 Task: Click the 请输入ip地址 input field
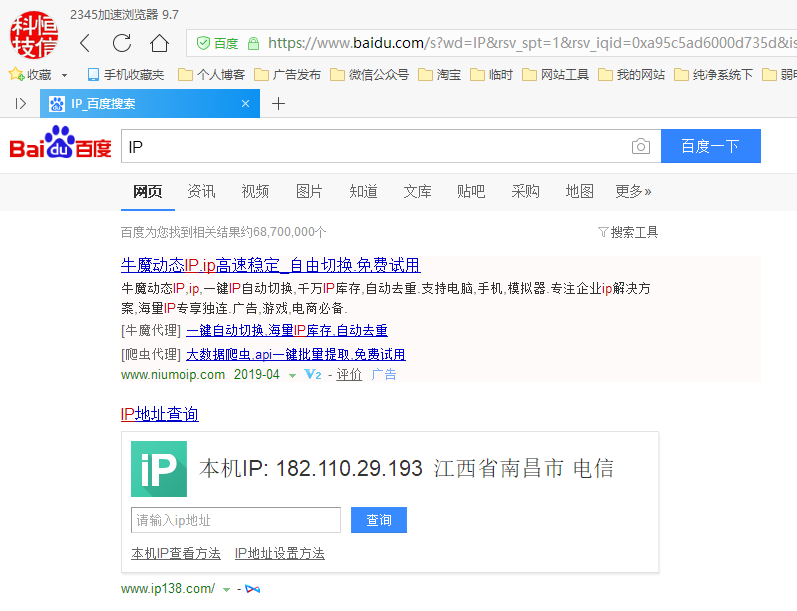click(x=236, y=520)
